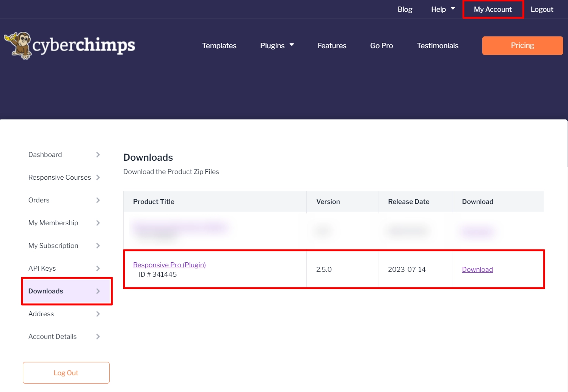The image size is (568, 392).
Task: Click Logout in the top bar
Action: pyautogui.click(x=542, y=9)
